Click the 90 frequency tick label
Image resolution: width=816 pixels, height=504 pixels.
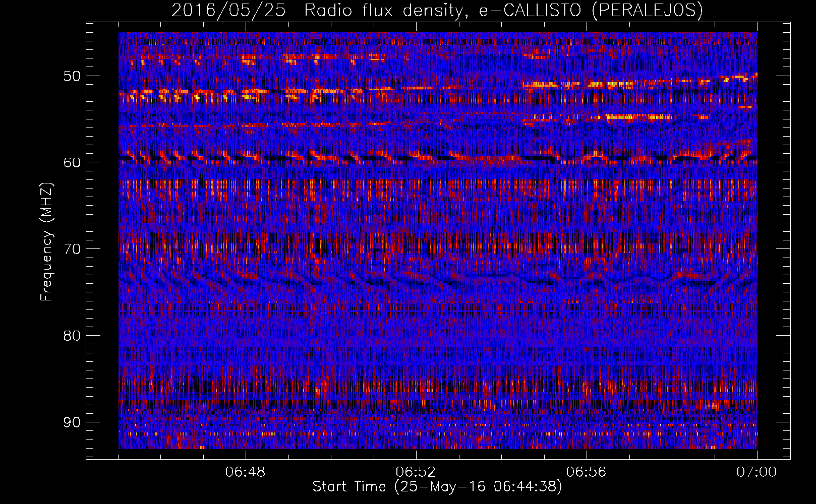[x=72, y=422]
